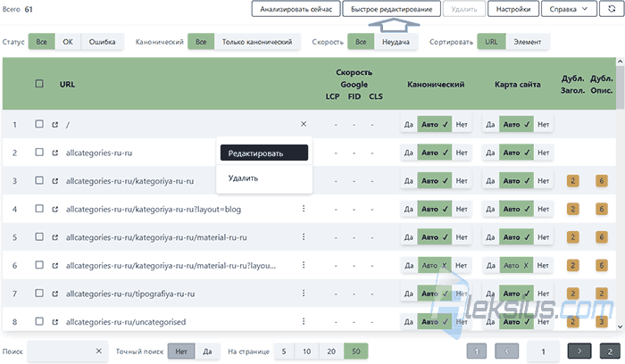Set canonical Авто for row 6
Screen dimensions: 625x364
pos(435,266)
